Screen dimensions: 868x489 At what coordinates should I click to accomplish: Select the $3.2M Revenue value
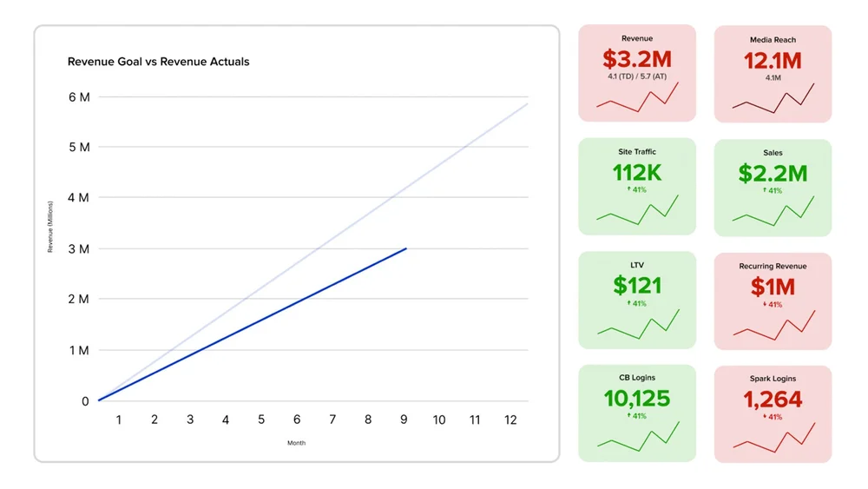(637, 59)
